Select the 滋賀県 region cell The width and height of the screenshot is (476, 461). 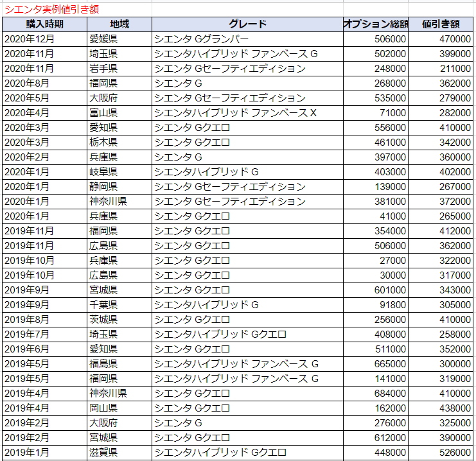119,453
